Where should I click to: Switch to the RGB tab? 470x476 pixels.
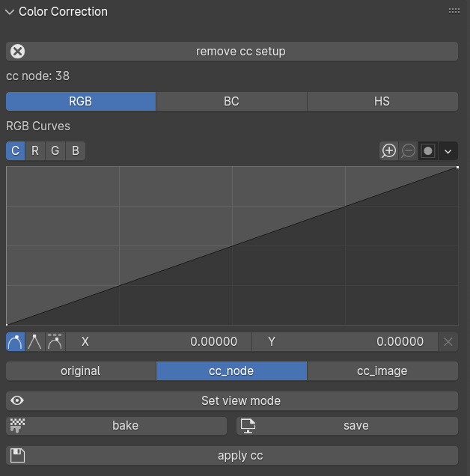coord(81,101)
